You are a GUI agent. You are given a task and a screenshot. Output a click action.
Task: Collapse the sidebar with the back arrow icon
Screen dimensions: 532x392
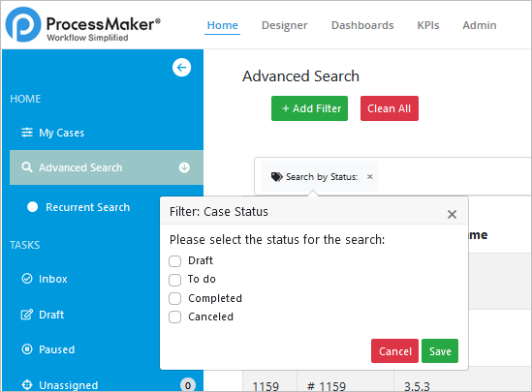pos(181,68)
